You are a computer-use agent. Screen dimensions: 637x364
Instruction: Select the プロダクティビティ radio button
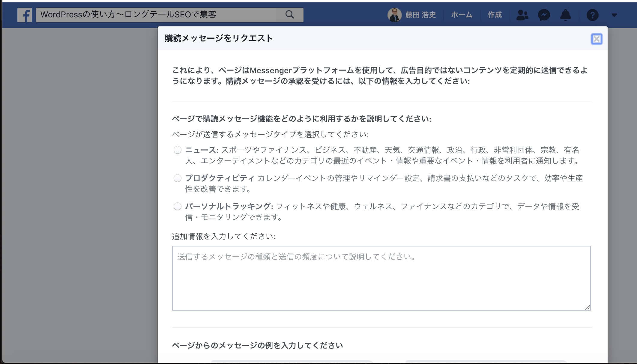[178, 178]
